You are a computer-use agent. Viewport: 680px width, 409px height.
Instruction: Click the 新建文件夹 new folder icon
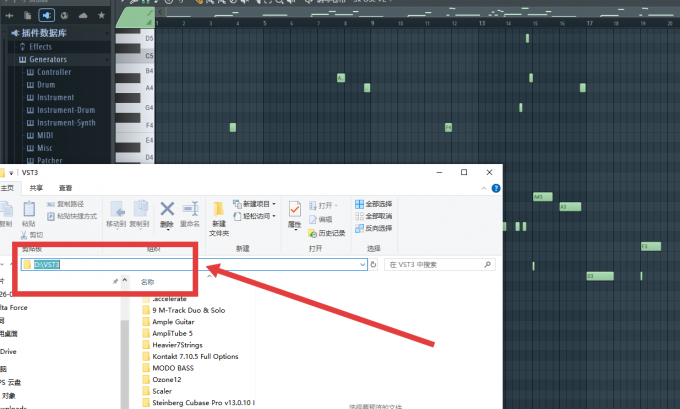tap(219, 209)
